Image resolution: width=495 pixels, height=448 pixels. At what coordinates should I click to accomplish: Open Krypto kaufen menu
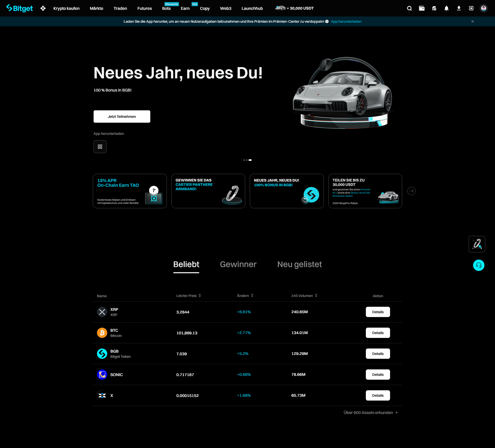pos(67,8)
